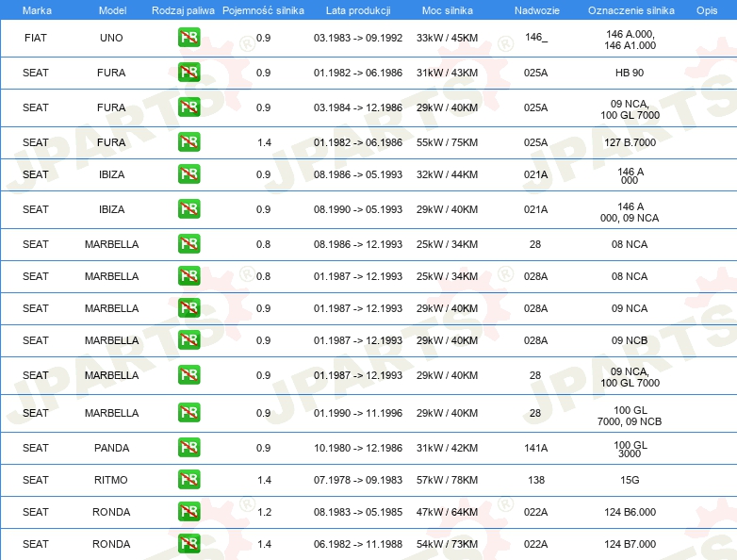Click the fuel icon in the SEAT FURA HB 90 row
Viewport: 737px width, 560px height.
pyautogui.click(x=188, y=73)
